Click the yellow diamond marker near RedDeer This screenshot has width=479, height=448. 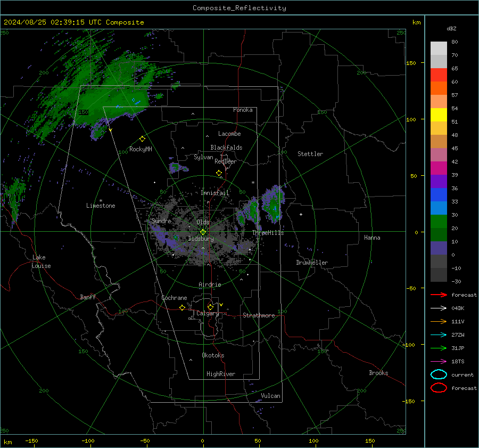click(219, 173)
